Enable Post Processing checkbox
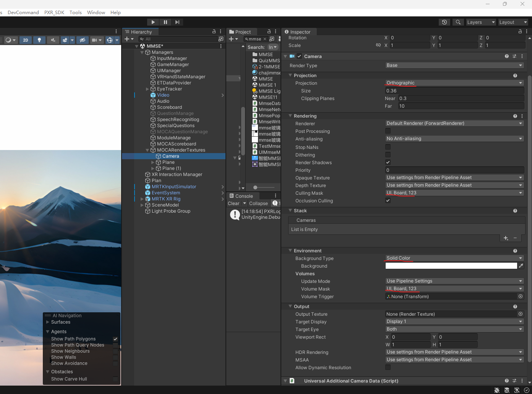Screen dimensions: 532x394 pyautogui.click(x=388, y=131)
